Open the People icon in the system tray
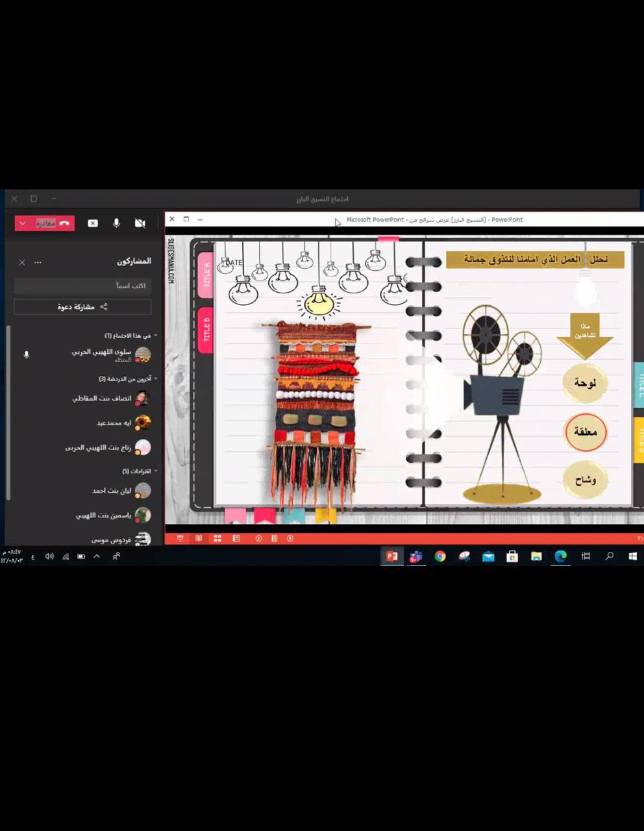The image size is (644, 831). (116, 556)
